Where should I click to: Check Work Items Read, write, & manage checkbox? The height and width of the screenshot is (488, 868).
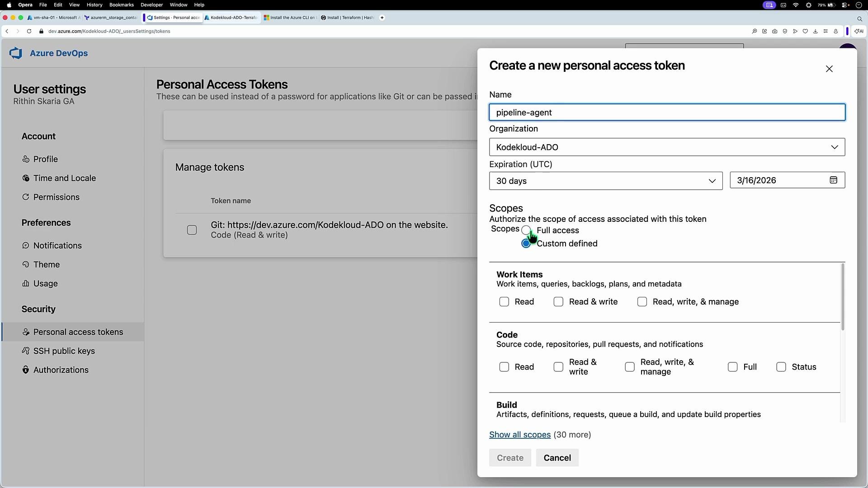pyautogui.click(x=642, y=301)
